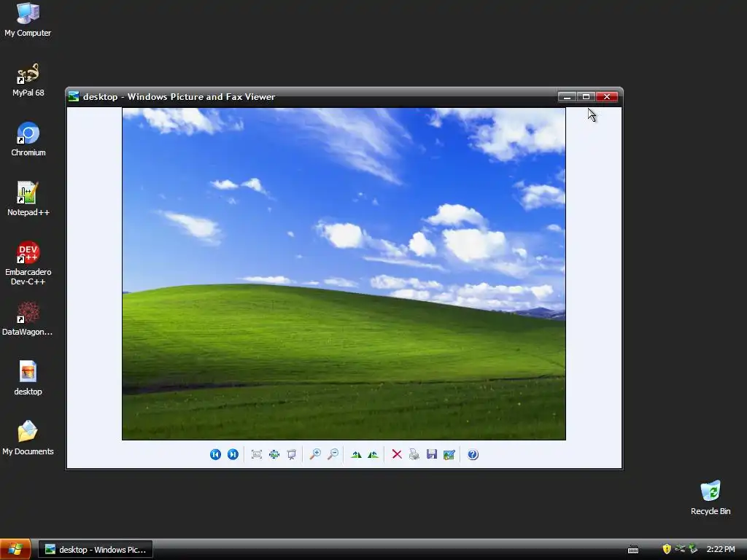Image resolution: width=747 pixels, height=560 pixels.
Task: Click the 2:22 PM clock
Action: [720, 550]
